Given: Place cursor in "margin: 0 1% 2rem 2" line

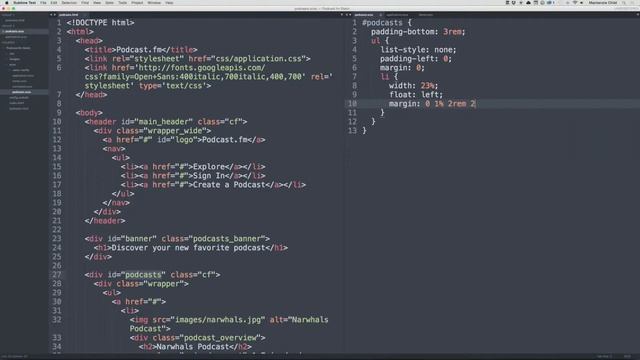Looking at the screenshot, I should pos(432,104).
